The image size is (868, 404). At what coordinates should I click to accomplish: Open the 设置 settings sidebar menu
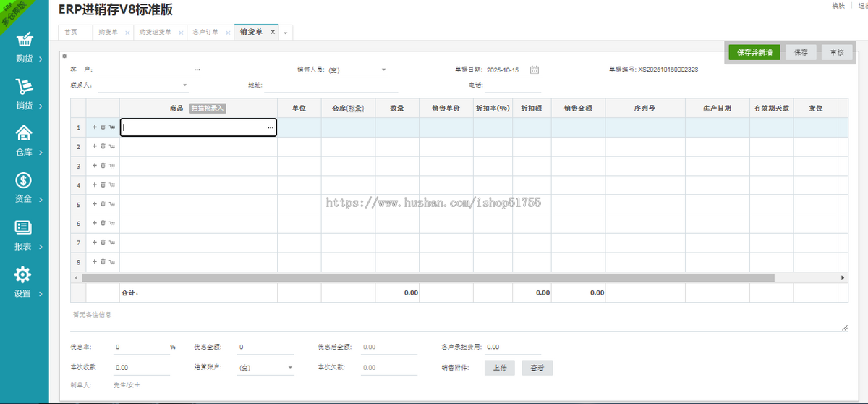coord(24,283)
